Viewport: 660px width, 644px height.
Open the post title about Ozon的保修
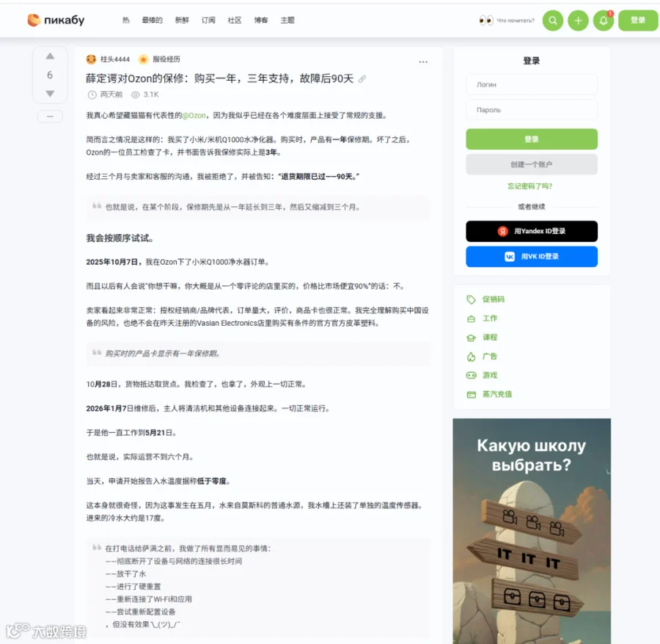coord(220,78)
